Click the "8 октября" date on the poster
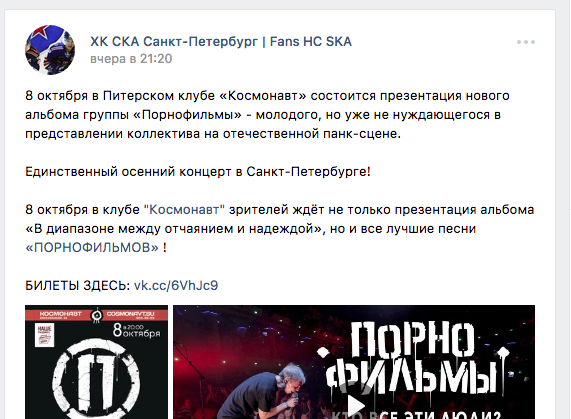The width and height of the screenshot is (571, 419). click(x=136, y=331)
